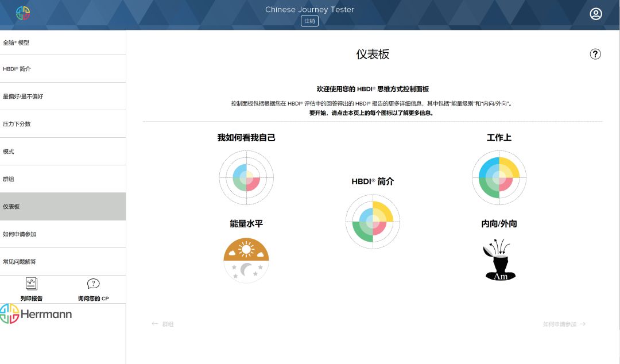Select the highlighted 仪表板 sidebar item
This screenshot has width=620, height=364.
click(x=63, y=207)
